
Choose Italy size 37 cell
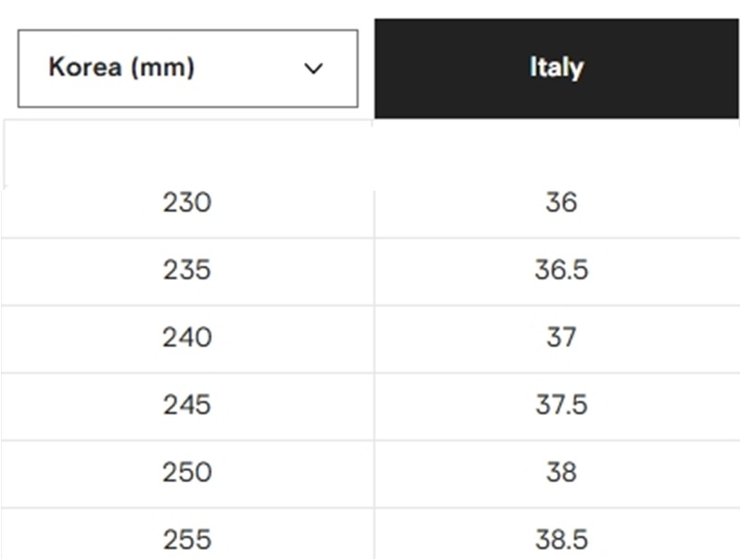click(x=561, y=338)
